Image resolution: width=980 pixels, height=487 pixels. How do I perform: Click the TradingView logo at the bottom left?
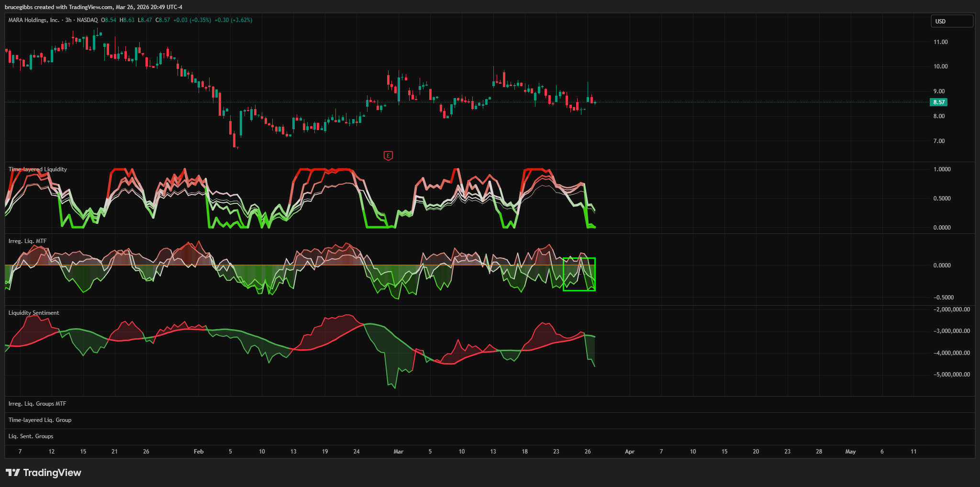44,473
